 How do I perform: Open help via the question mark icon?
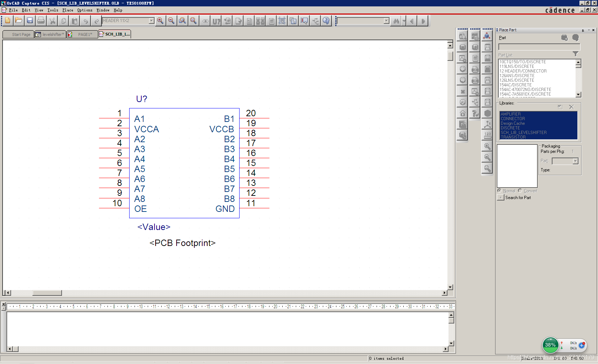(326, 21)
